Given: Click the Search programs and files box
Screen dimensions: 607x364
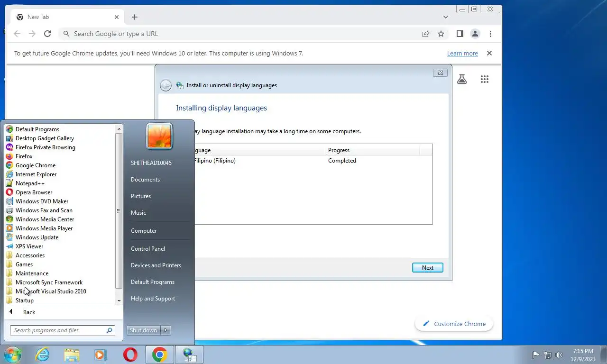Looking at the screenshot, I should tap(62, 330).
